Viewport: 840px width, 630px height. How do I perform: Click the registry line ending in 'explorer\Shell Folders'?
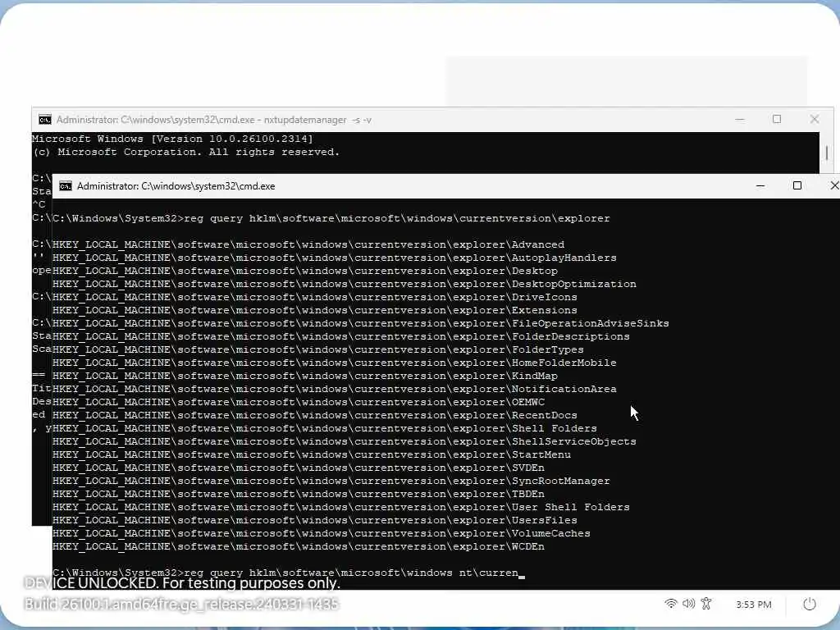click(325, 428)
